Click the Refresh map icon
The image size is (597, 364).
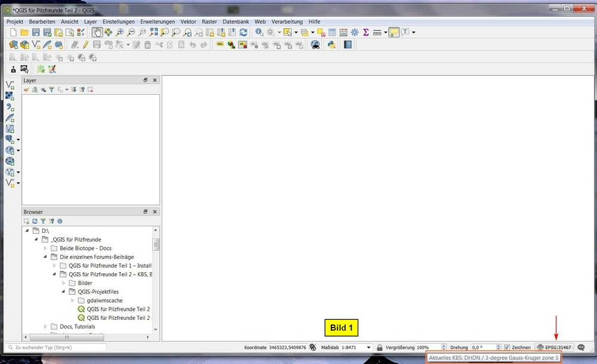pos(243,32)
